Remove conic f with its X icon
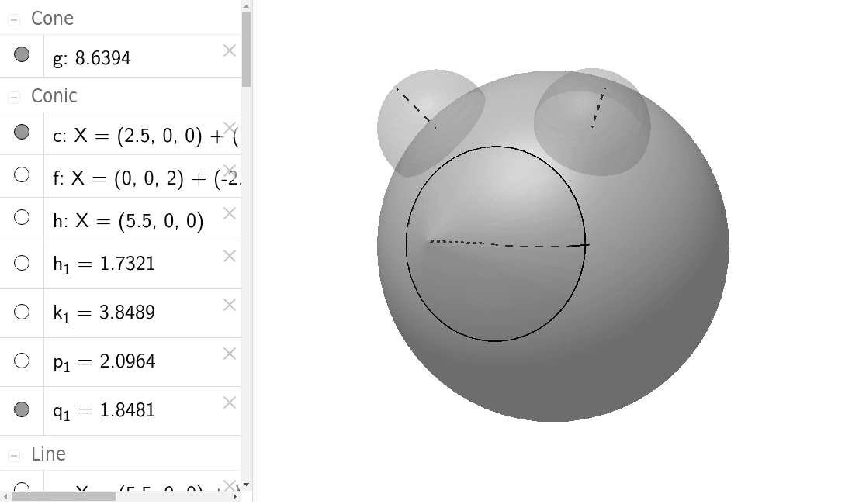Image resolution: width=845 pixels, height=504 pixels. (230, 171)
